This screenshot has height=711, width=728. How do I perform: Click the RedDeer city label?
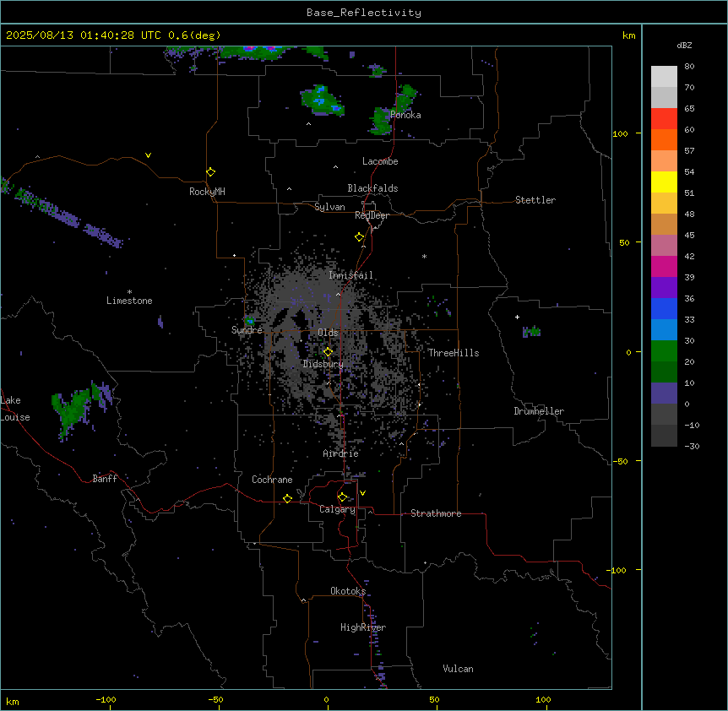tap(372, 215)
